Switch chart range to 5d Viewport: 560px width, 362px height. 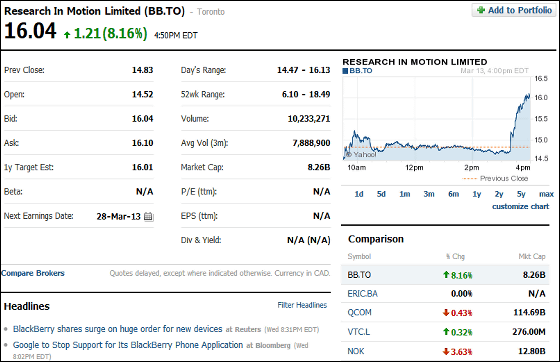click(381, 194)
